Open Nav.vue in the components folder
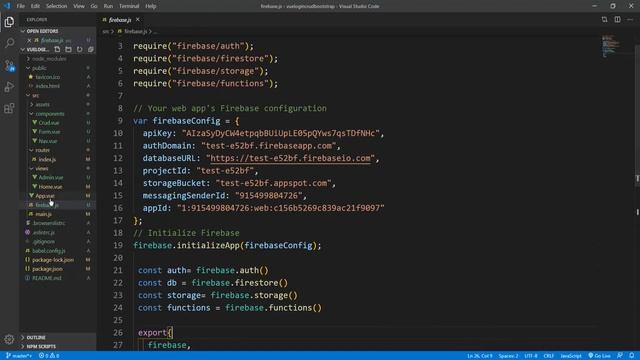Image resolution: width=640 pixels, height=360 pixels. [48, 141]
